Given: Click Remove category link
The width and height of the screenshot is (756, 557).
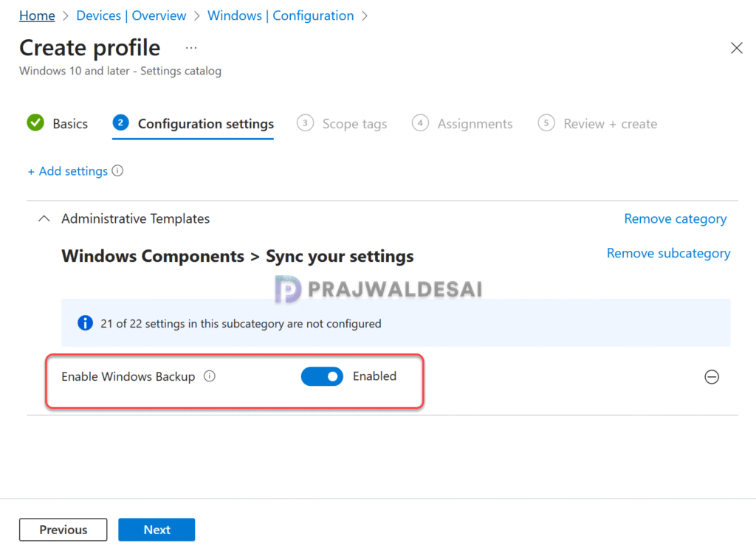Looking at the screenshot, I should [675, 219].
